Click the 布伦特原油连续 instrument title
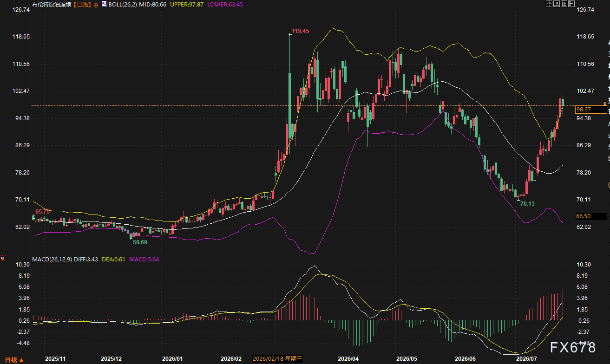 (x=52, y=4)
